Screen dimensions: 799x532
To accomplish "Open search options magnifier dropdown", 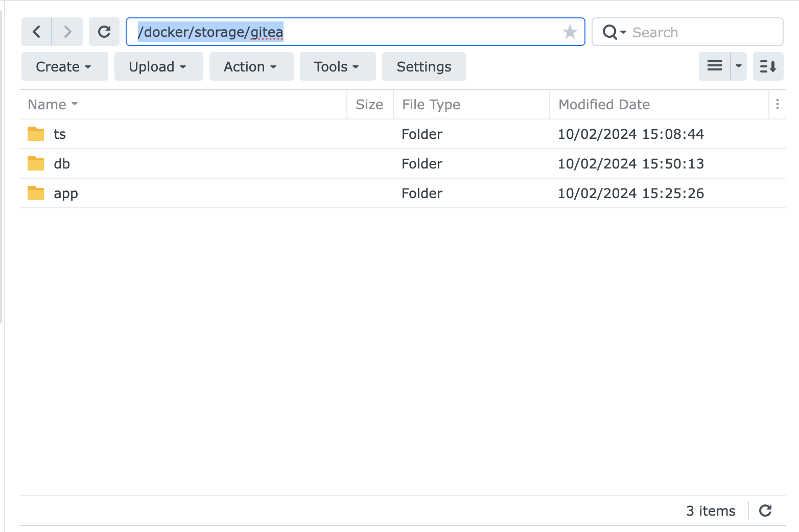I will 614,32.
